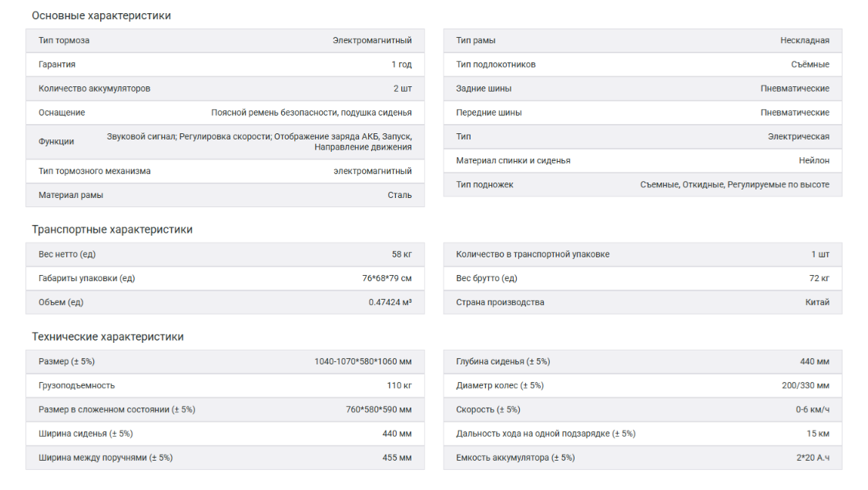Click the value '2 шт' for batteries
868x490 pixels.
402,89
